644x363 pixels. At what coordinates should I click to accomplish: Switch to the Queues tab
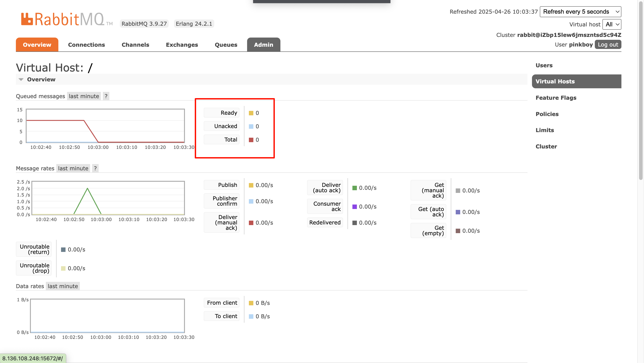[x=226, y=45]
